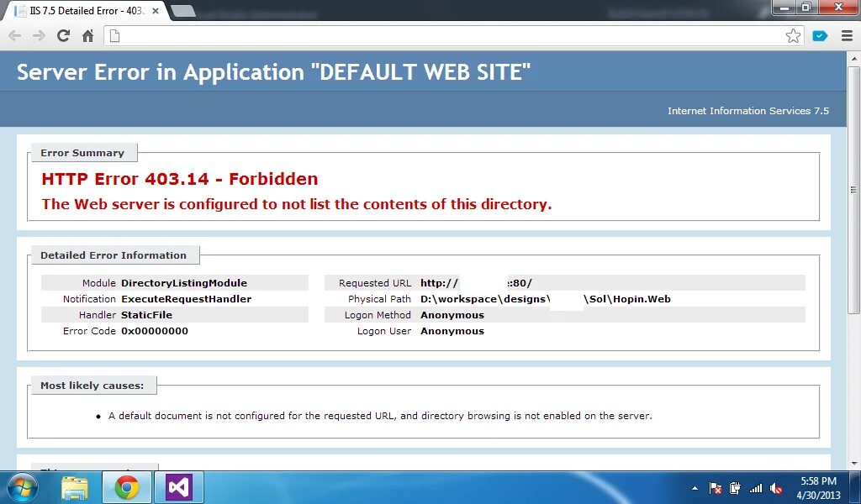Click 'Internet Information Services 7.5' text
The image size is (861, 504).
click(x=748, y=111)
